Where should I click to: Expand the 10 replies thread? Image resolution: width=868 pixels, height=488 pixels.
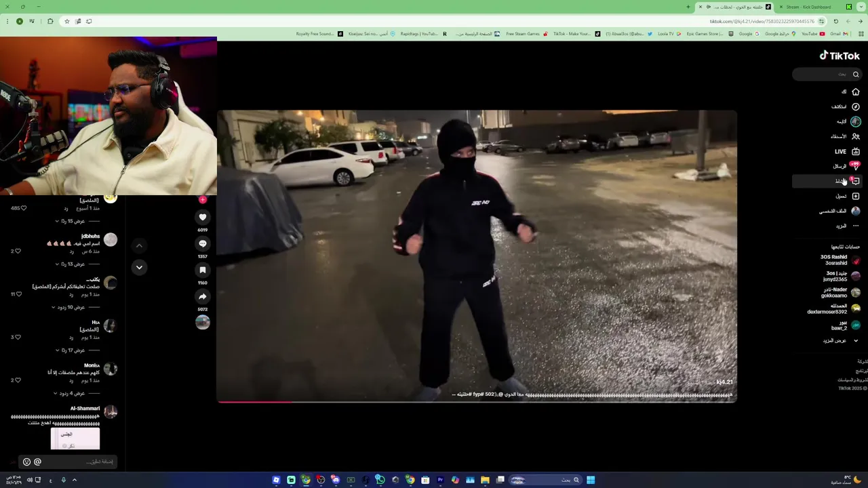68,307
